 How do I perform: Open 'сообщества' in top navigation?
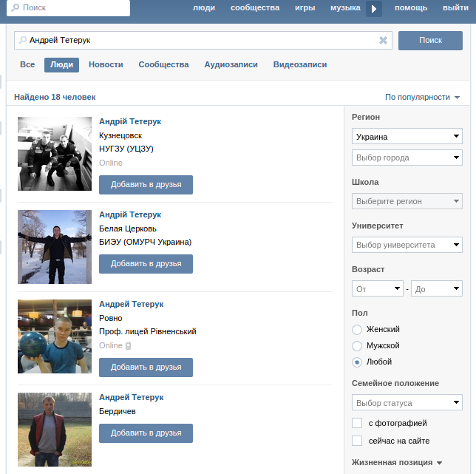[255, 8]
